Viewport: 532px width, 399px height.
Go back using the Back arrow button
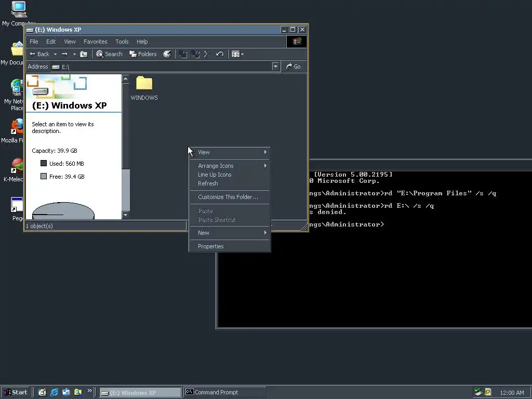click(39, 54)
